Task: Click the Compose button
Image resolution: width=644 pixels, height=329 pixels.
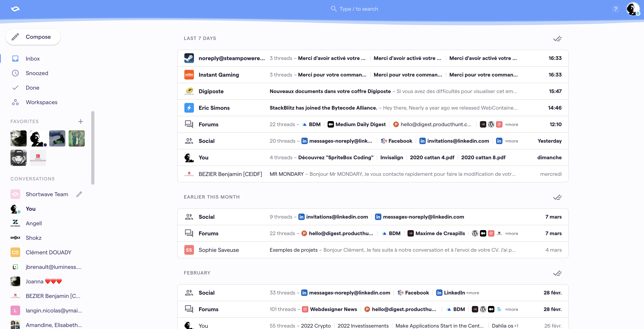Action: tap(33, 37)
